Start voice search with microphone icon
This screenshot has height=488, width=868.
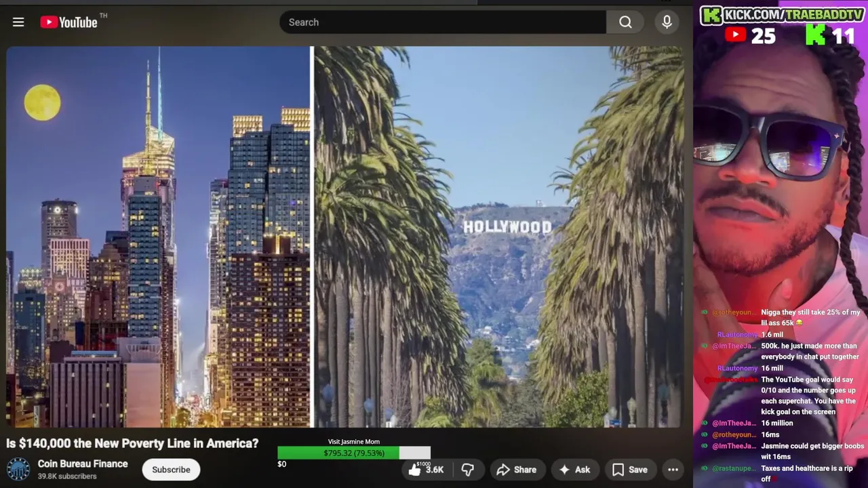coord(667,22)
